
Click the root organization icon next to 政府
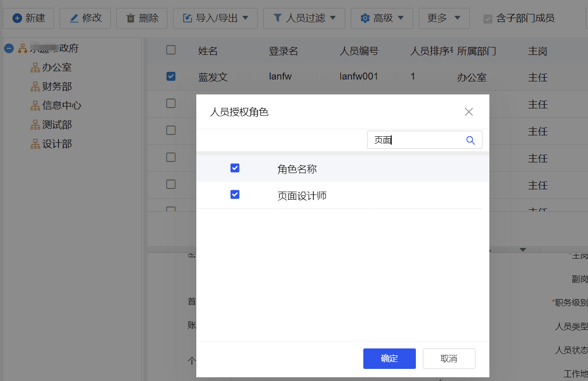click(22, 48)
